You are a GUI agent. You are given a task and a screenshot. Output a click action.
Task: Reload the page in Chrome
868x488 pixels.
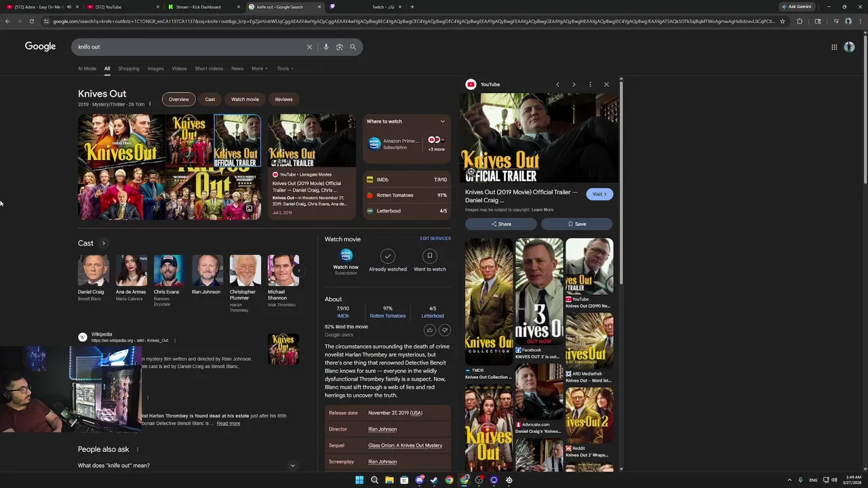[31, 21]
